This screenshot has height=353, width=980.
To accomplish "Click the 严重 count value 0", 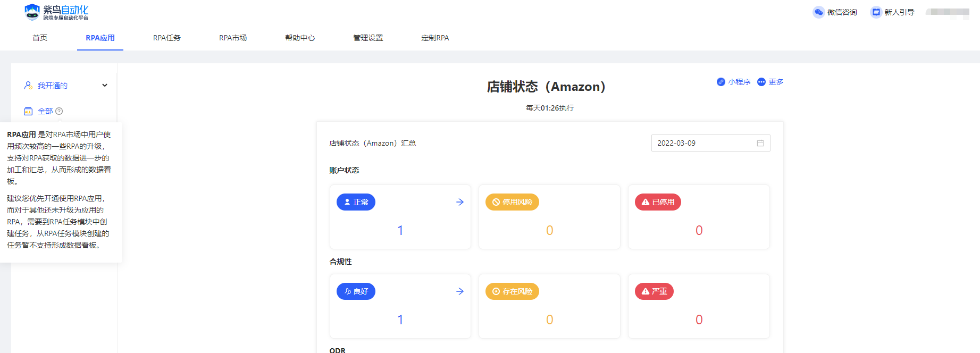I will [699, 320].
